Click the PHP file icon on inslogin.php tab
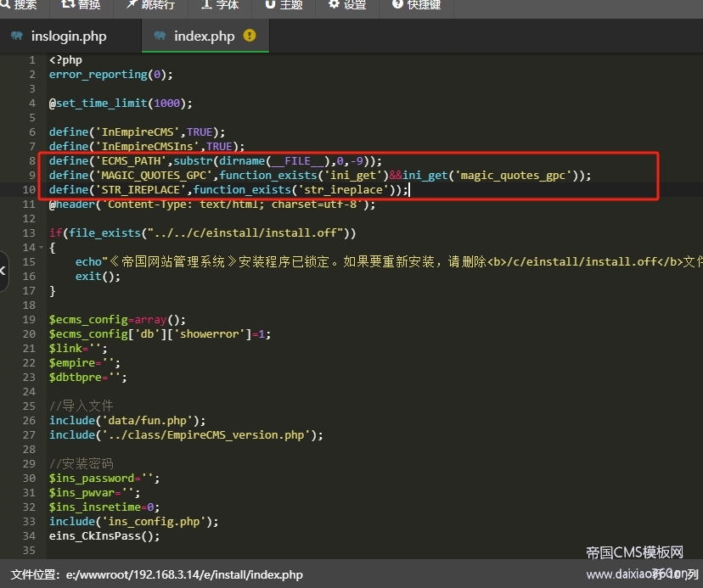The height and width of the screenshot is (588, 703). pyautogui.click(x=17, y=36)
